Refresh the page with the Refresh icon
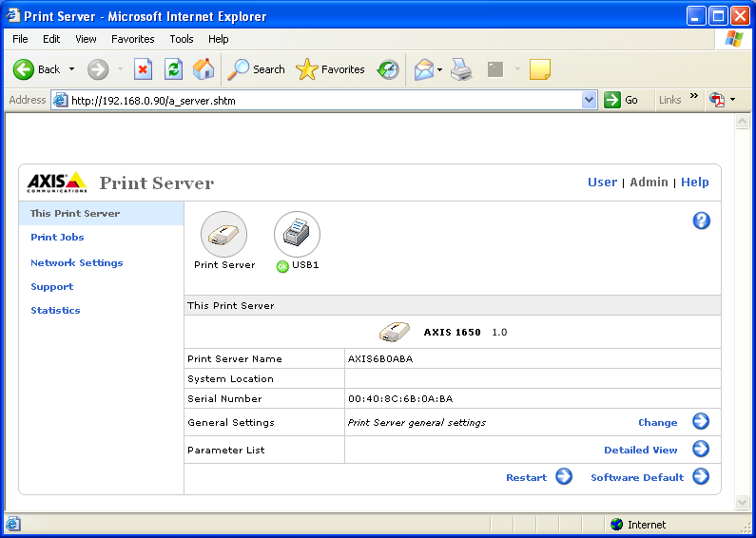 [x=173, y=69]
